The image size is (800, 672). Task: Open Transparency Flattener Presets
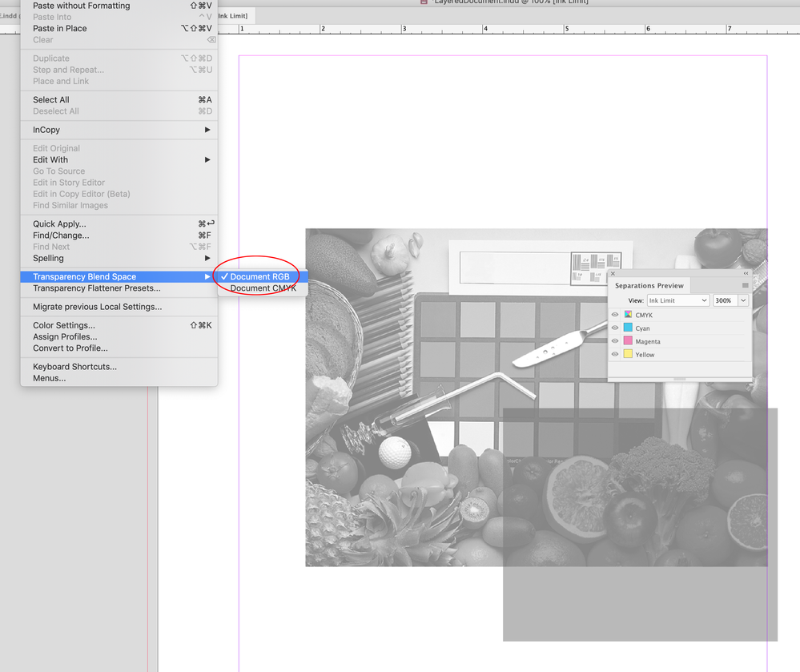click(119, 288)
